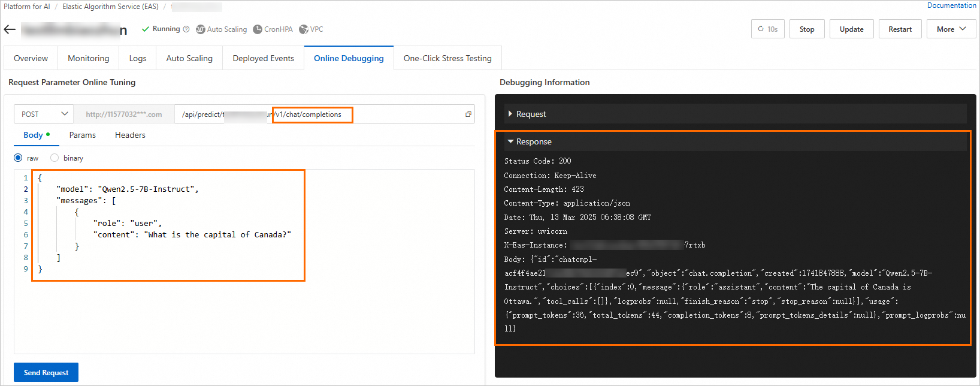980x386 pixels.
Task: Click the 10s auto-refresh button
Action: (767, 29)
